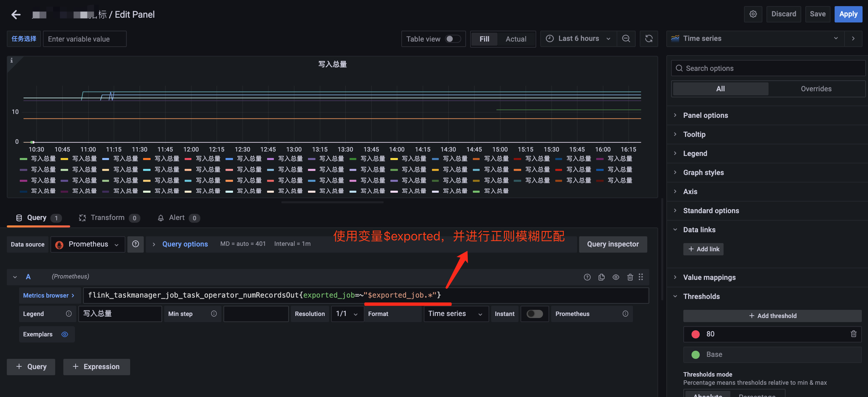Screen dimensions: 868x397
Task: Click data source help question icon
Action: [135, 244]
